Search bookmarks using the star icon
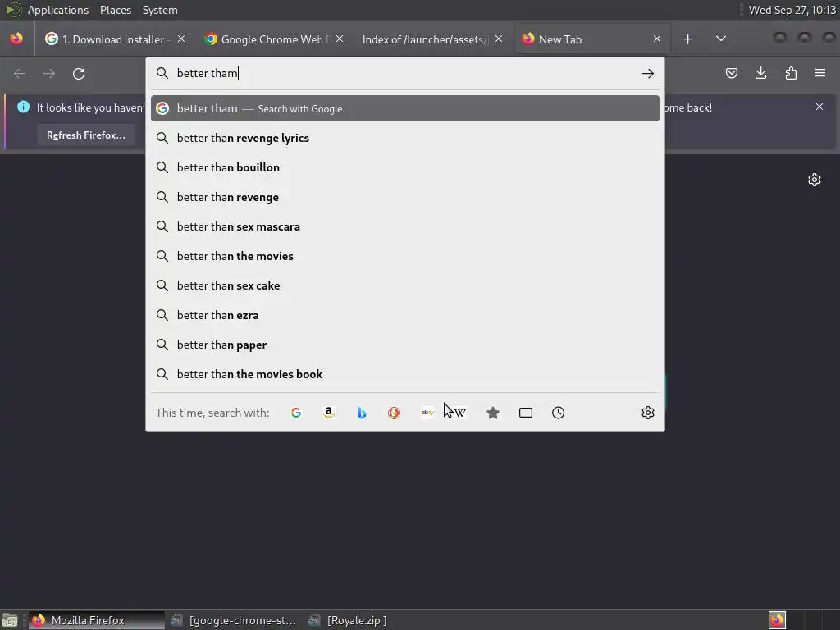Viewport: 840px width, 630px height. pyautogui.click(x=493, y=413)
